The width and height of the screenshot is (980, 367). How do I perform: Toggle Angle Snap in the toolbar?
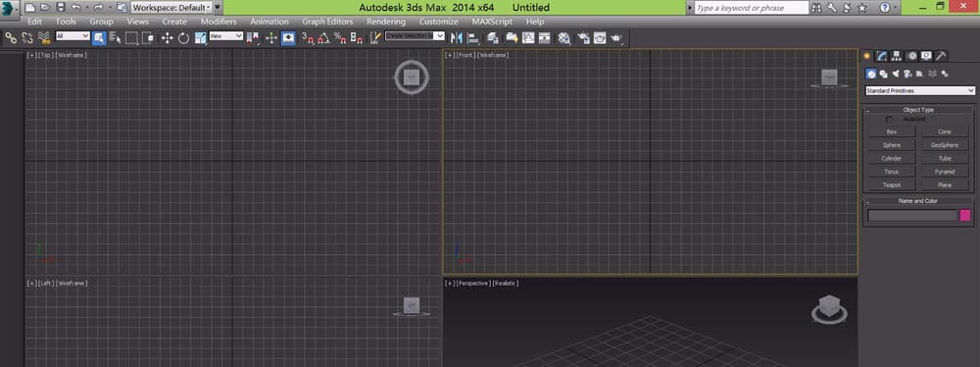[323, 38]
